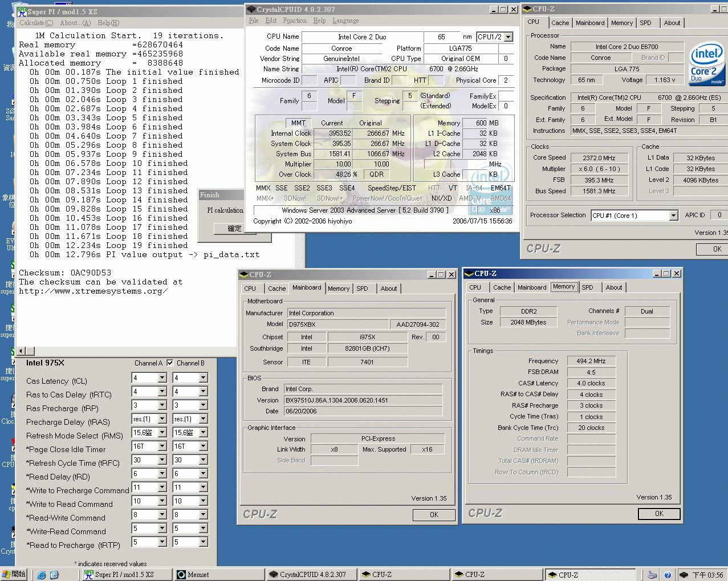
Task: Open About tab in Mainboard CPU-Z window
Action: point(389,289)
